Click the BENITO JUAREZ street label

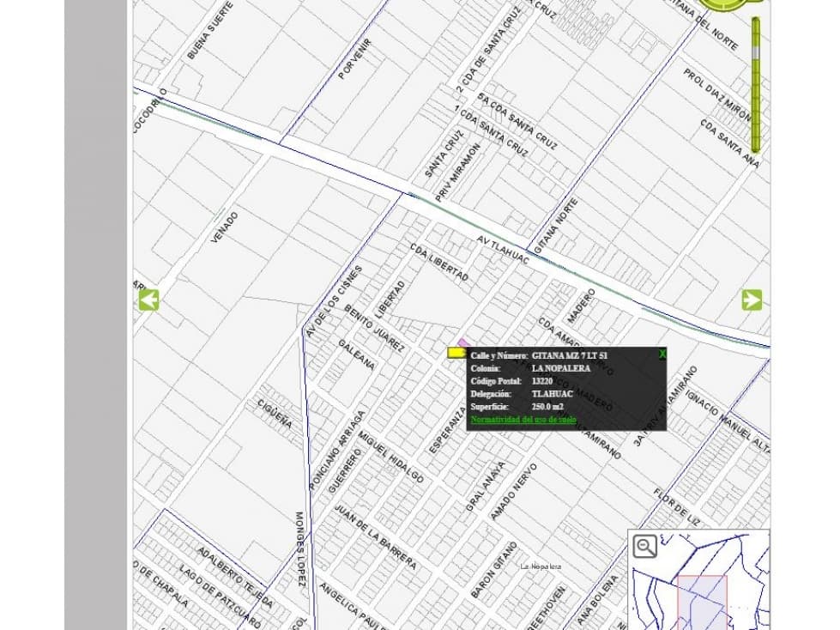click(373, 329)
